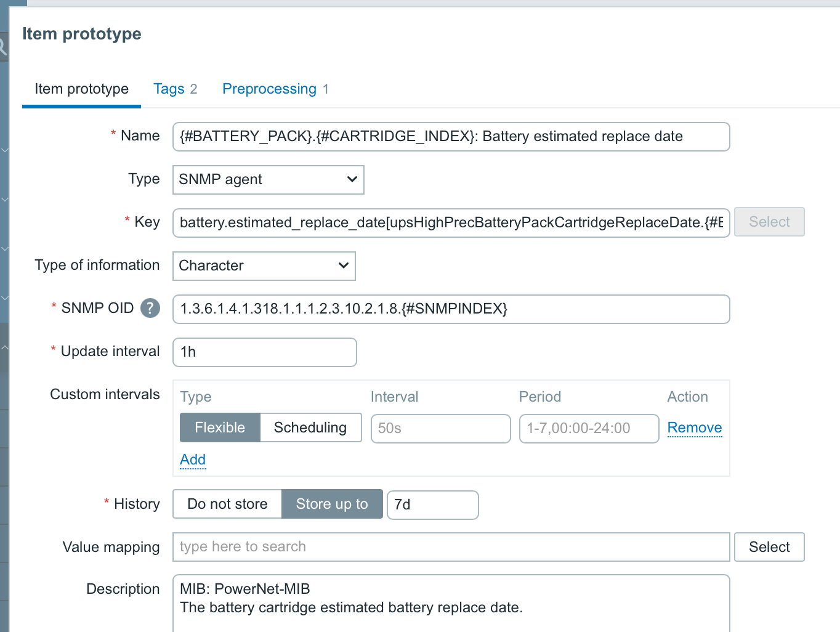Focus the Key input field
Screen dimensions: 840x632
(451, 223)
